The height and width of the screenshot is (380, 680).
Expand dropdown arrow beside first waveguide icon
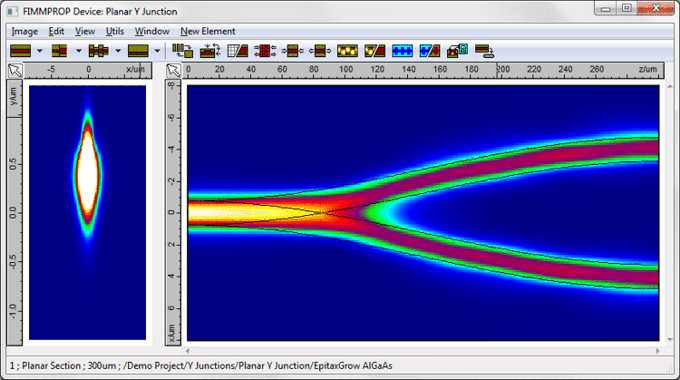coord(39,51)
